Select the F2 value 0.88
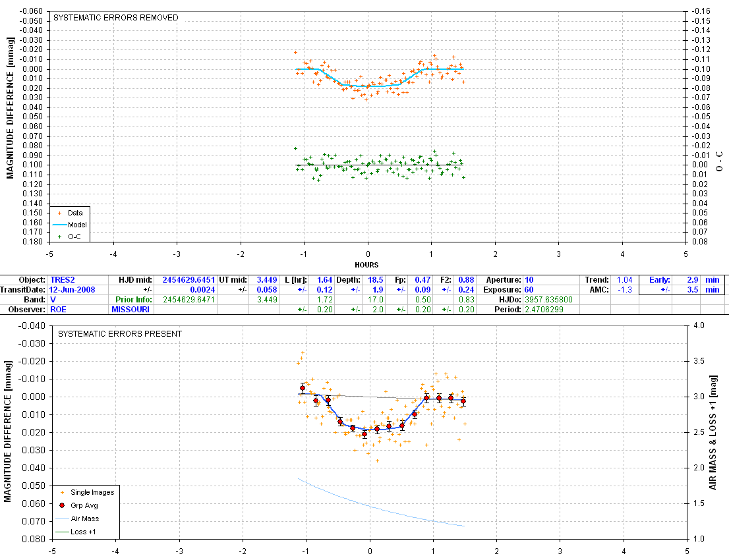The height and width of the screenshot is (560, 729). [x=466, y=280]
